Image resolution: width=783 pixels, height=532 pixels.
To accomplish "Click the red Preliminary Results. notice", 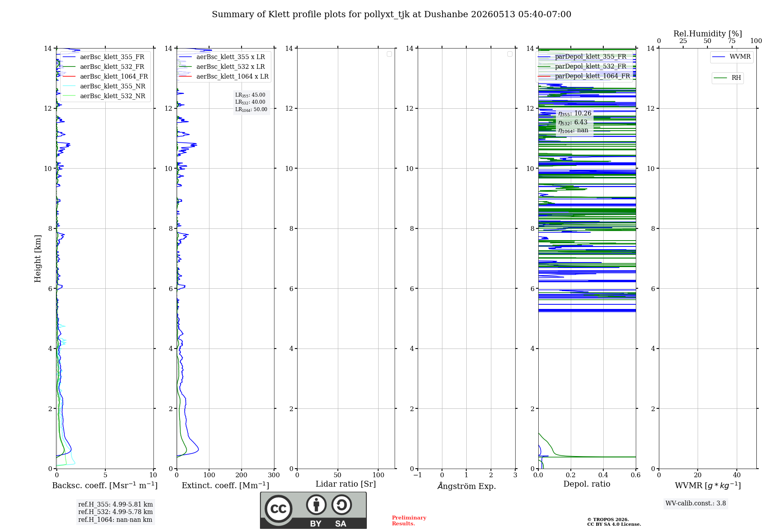I will click(x=409, y=521).
